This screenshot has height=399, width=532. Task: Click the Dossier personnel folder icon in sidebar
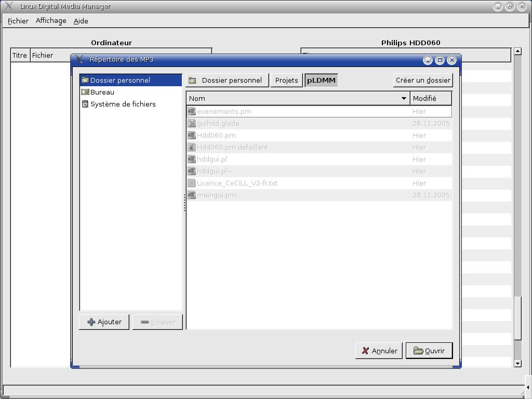click(x=85, y=80)
